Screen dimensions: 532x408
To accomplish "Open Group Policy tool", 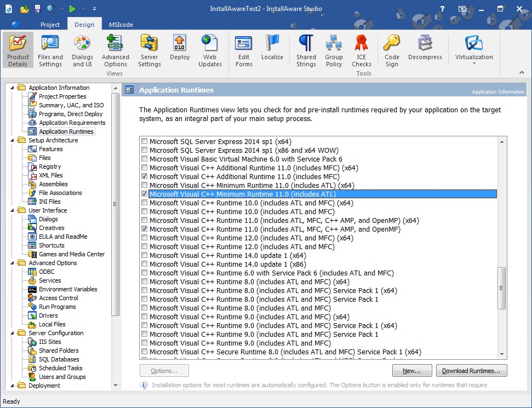I will (334, 50).
